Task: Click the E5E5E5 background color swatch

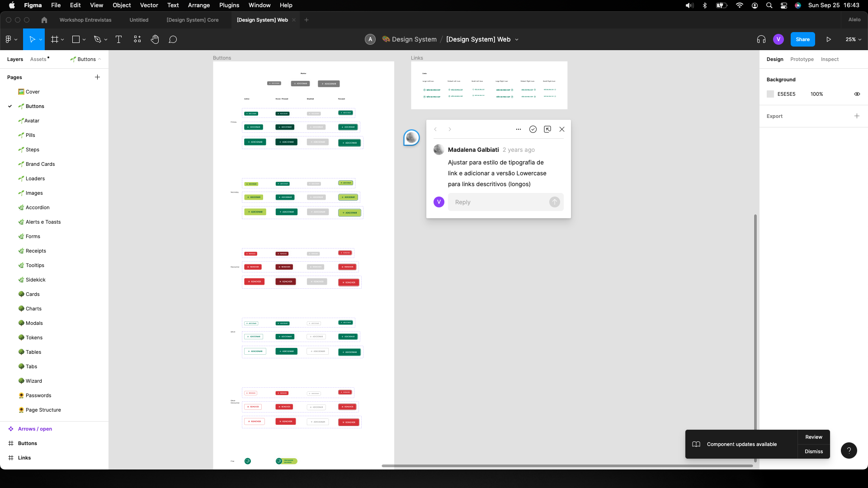Action: coord(770,94)
